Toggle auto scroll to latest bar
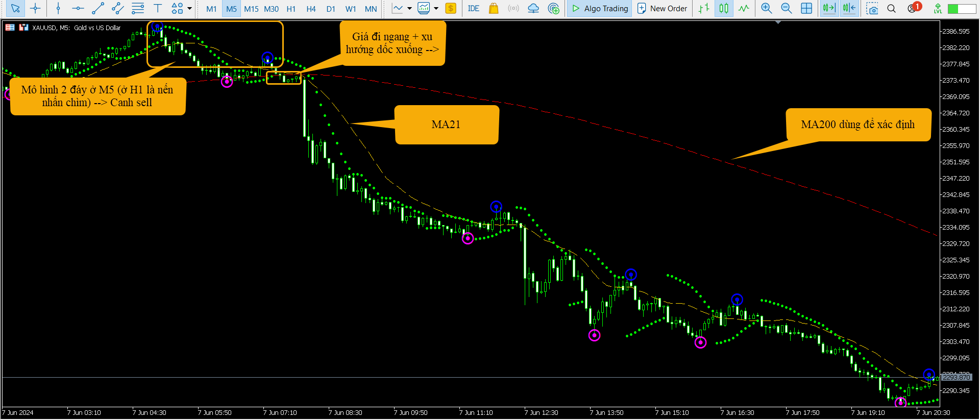The height and width of the screenshot is (420, 980). click(x=829, y=8)
